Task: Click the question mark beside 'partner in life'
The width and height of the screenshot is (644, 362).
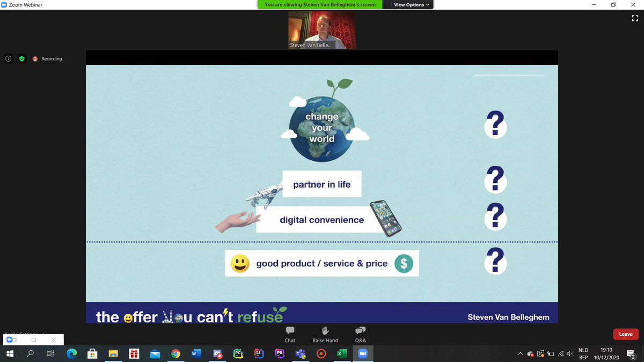Action: click(495, 180)
